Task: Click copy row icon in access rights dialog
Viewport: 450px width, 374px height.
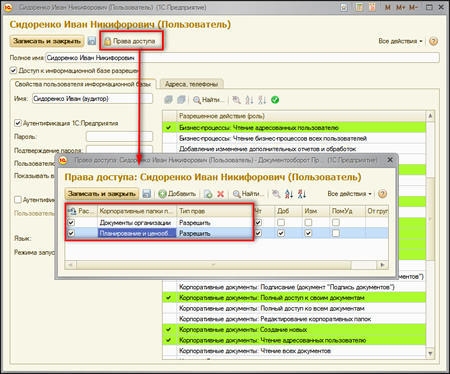Action: [x=208, y=194]
